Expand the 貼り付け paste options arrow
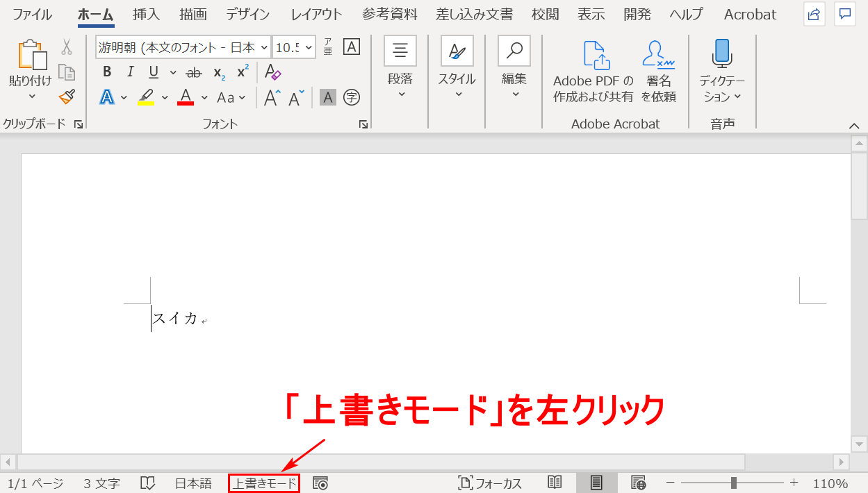This screenshot has height=493, width=868. tap(31, 97)
